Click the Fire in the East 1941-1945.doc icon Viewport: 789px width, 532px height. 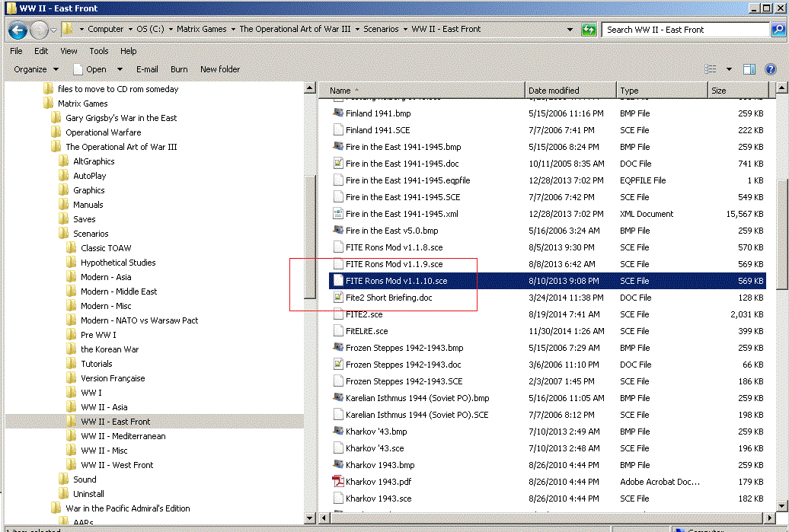338,164
